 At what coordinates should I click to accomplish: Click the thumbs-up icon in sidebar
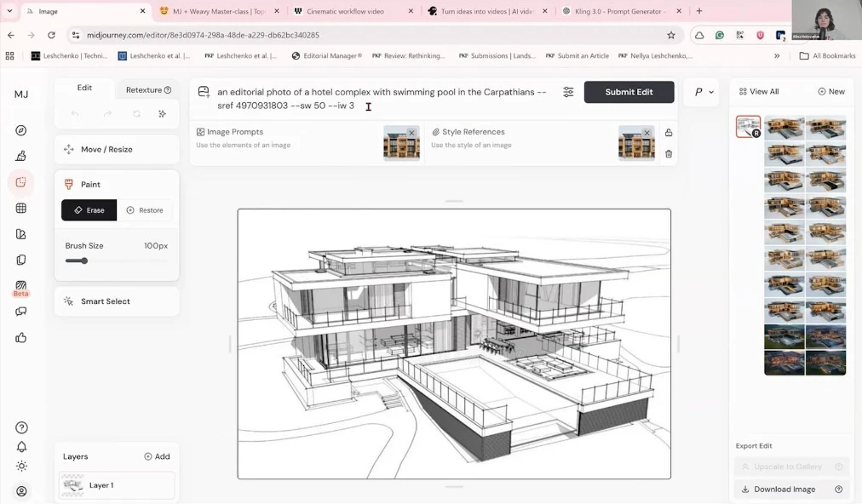pyautogui.click(x=21, y=337)
